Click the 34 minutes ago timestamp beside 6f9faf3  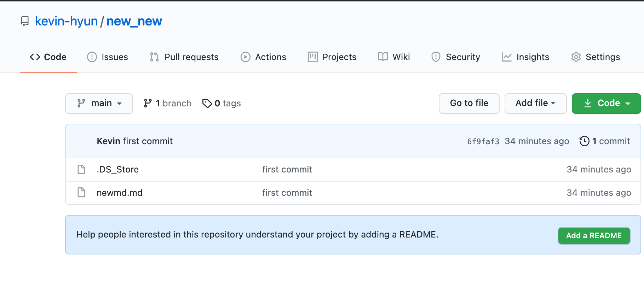[x=537, y=141]
